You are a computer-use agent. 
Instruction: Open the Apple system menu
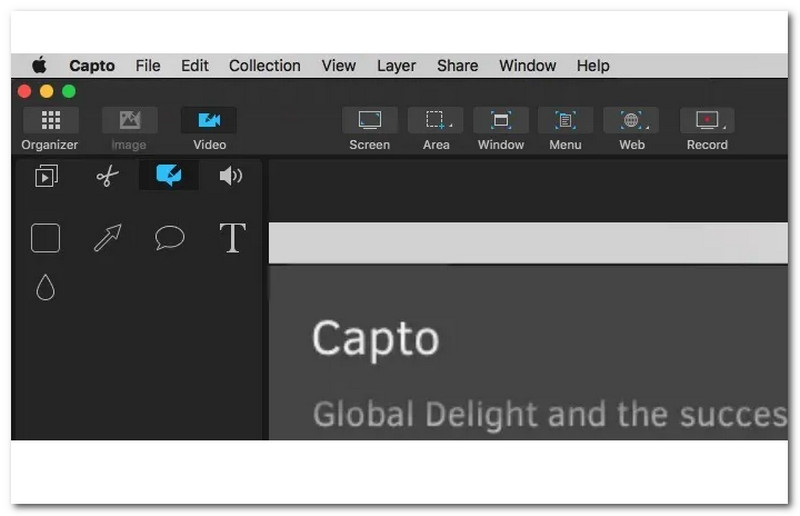pos(39,66)
